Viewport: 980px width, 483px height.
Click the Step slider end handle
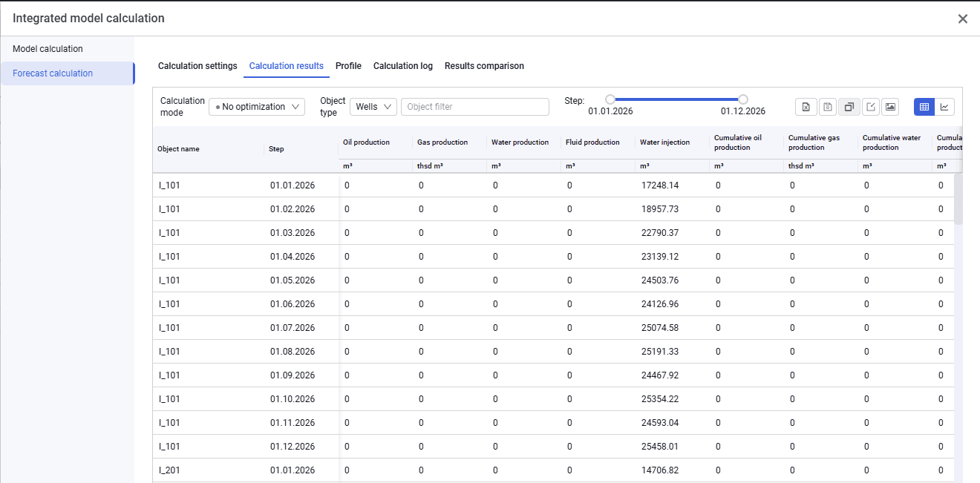(x=743, y=99)
